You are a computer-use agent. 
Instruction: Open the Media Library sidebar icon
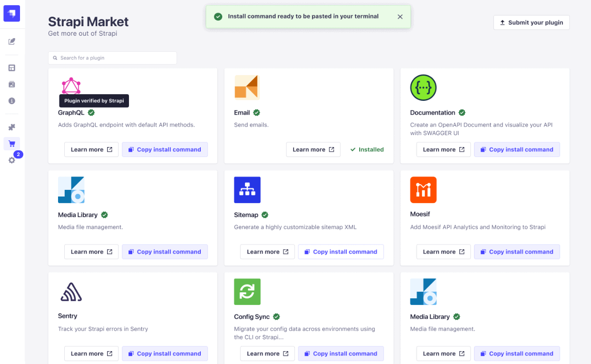pos(12,84)
